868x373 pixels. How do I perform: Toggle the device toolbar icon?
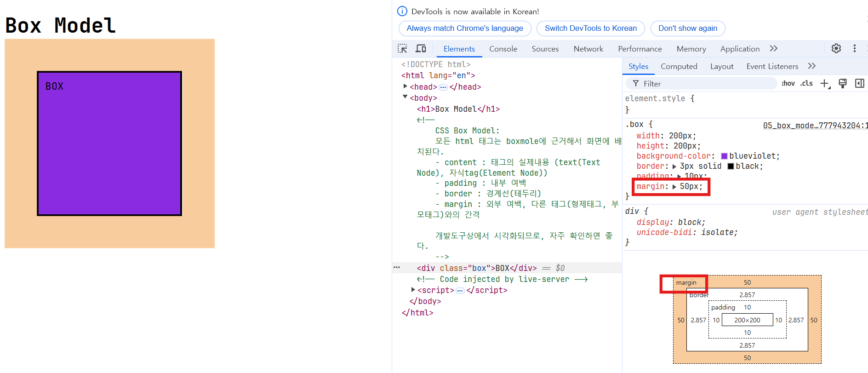[x=421, y=49]
